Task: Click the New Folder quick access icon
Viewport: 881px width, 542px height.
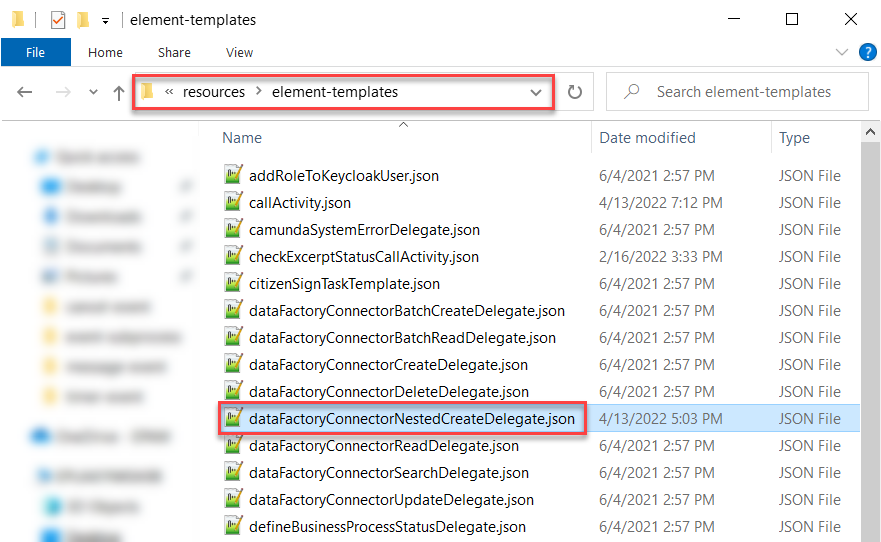Action: [83, 20]
